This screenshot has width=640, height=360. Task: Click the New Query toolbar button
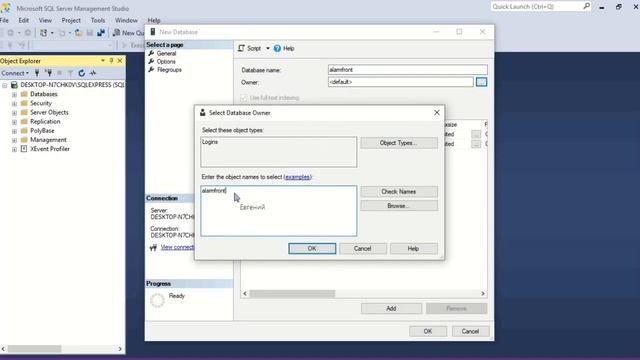128,33
